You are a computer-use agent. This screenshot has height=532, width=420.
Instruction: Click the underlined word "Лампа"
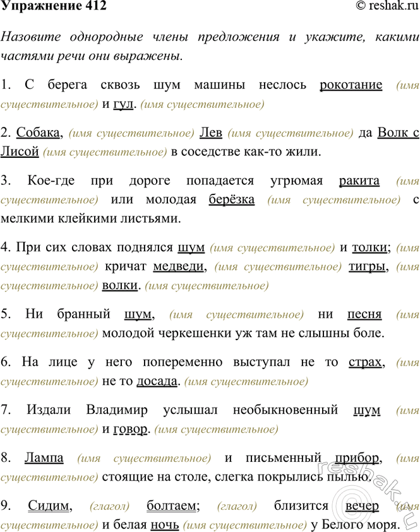[x=44, y=458]
